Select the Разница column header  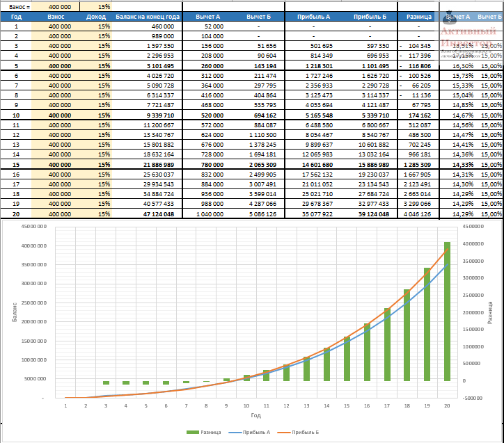419,17
